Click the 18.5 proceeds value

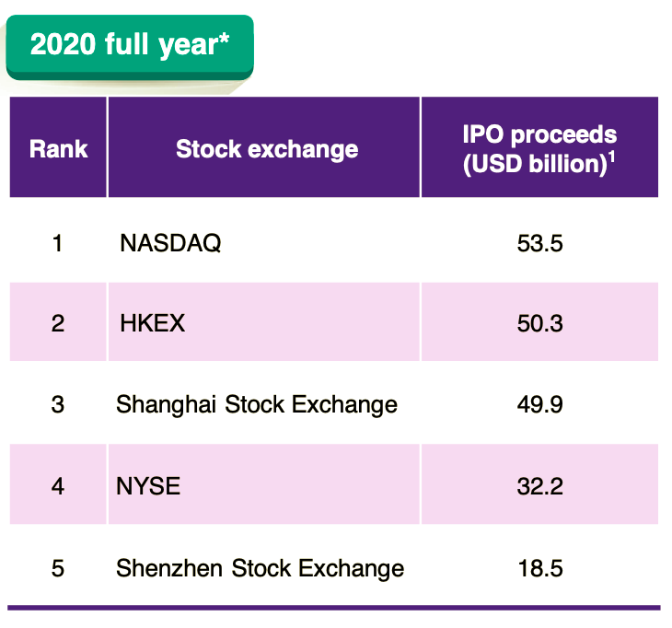click(540, 568)
